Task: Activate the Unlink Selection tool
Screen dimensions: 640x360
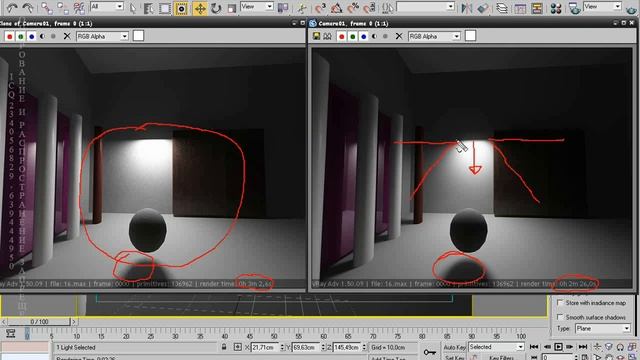Action: click(63, 7)
